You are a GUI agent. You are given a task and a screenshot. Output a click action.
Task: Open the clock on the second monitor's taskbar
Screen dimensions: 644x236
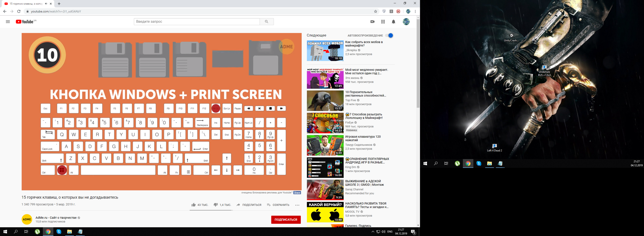pyautogui.click(x=636, y=164)
